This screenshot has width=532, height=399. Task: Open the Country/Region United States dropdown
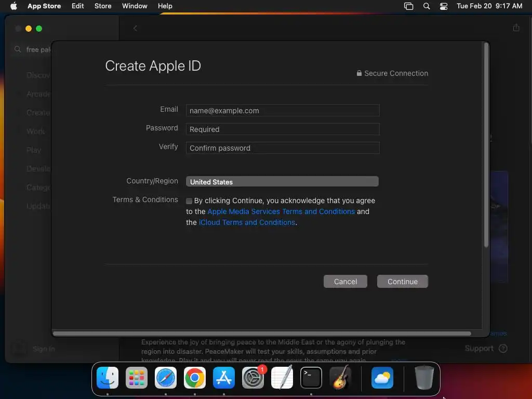click(x=282, y=181)
